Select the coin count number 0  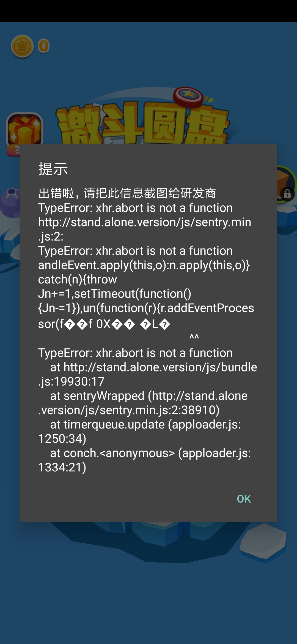point(44,46)
